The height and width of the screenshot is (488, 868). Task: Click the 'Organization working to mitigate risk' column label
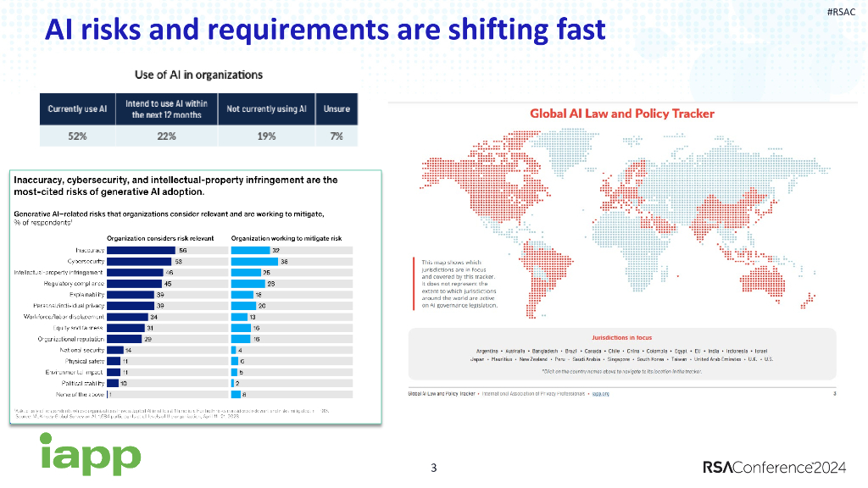click(x=287, y=238)
